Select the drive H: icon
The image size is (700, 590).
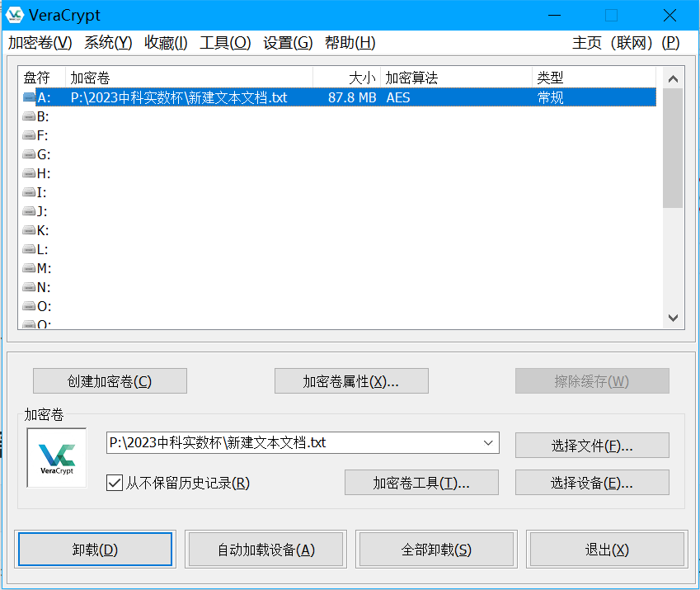click(x=29, y=172)
